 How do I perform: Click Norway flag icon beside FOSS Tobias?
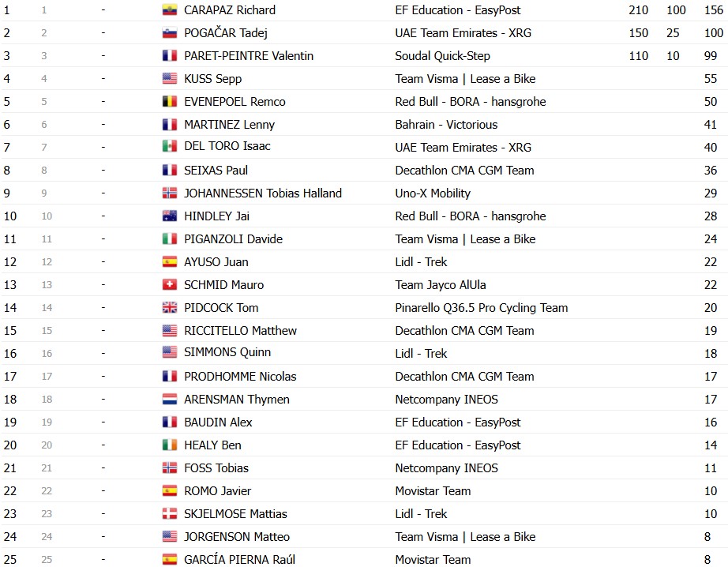[x=170, y=468]
